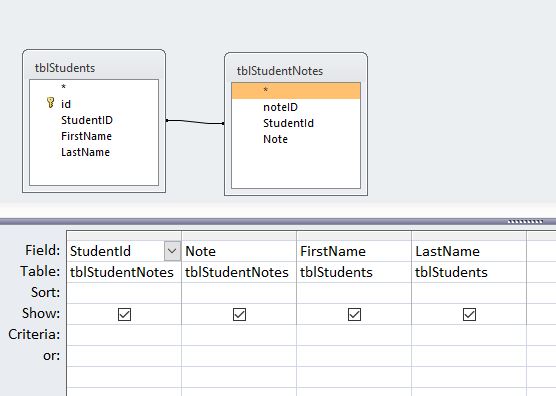
Task: Click the or cell under FirstName column
Action: coord(354,356)
